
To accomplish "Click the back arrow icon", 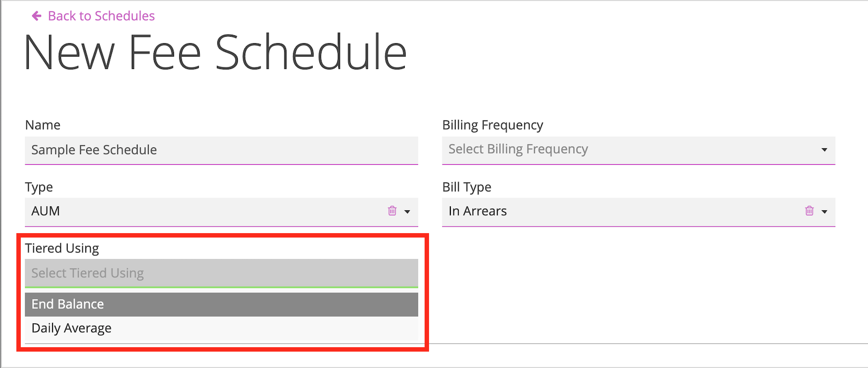I will (x=36, y=16).
